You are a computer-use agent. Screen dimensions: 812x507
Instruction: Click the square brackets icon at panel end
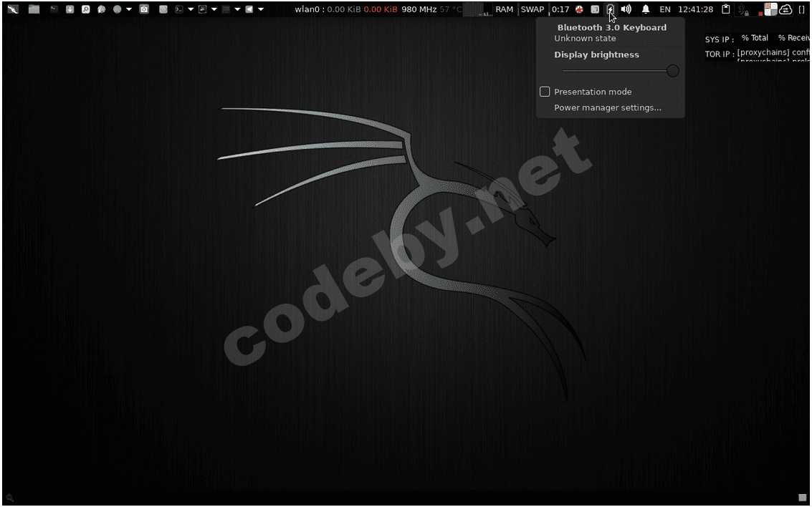click(802, 9)
